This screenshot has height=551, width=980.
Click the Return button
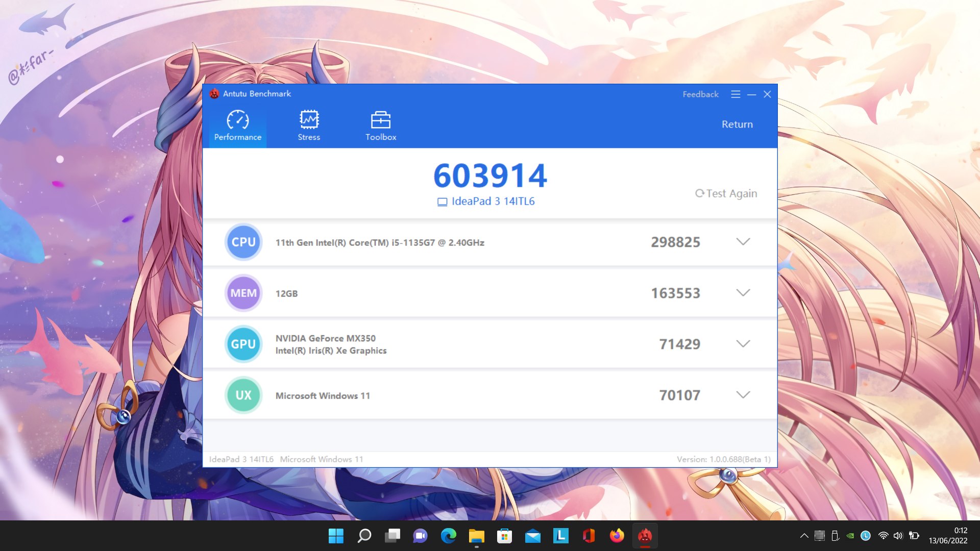point(737,124)
